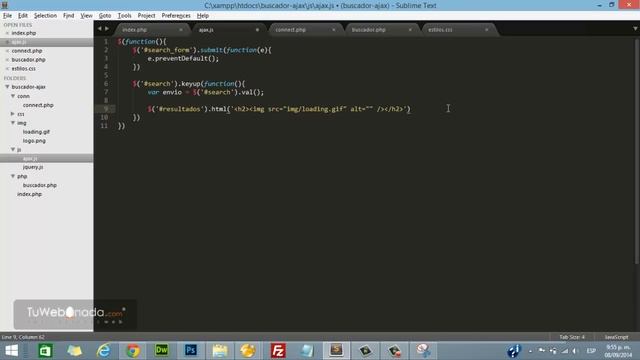Open Dreamweaver from the taskbar

tap(162, 351)
